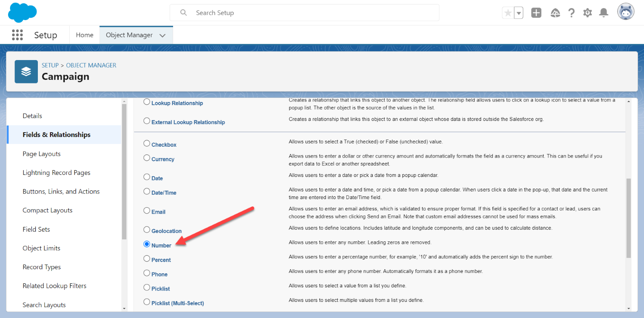Open the Global Actions plus icon
The width and height of the screenshot is (644, 318).
(536, 13)
